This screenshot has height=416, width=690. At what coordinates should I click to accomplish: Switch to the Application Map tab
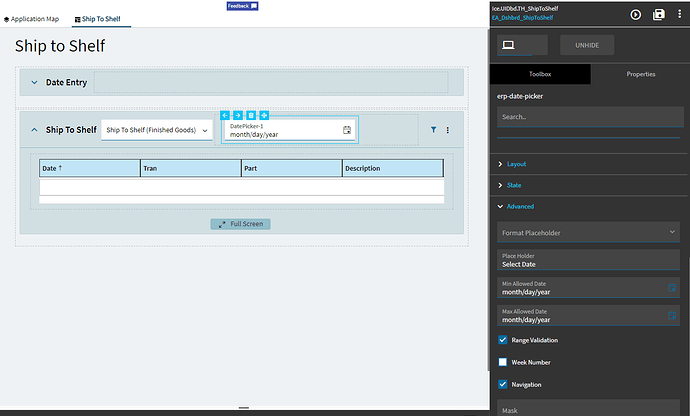coord(31,19)
